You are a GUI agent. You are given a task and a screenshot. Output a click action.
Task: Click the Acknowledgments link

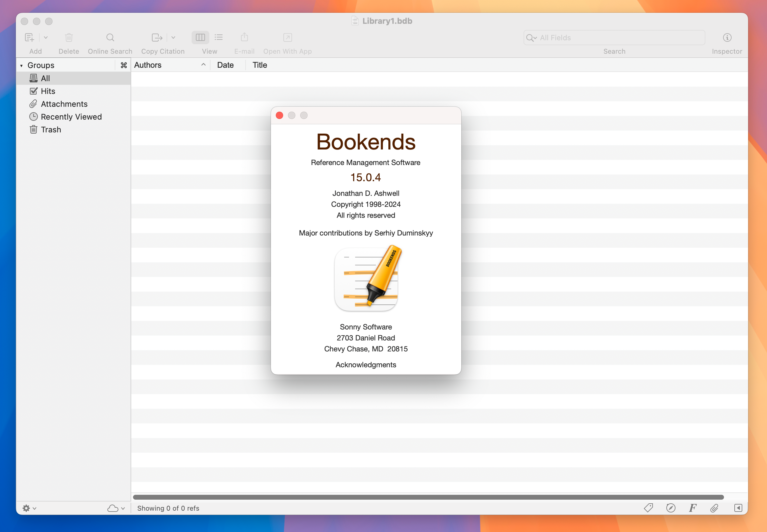coord(366,365)
